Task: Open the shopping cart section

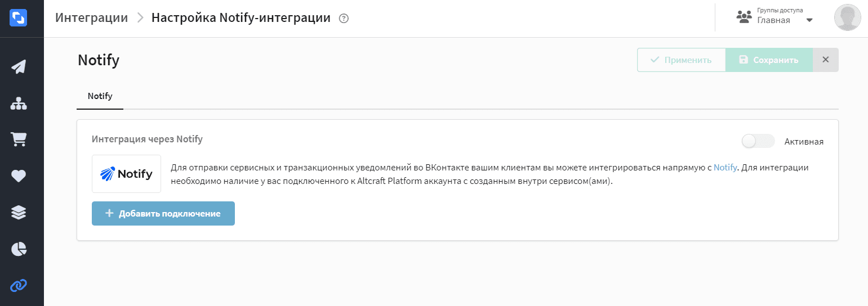Action: (x=19, y=139)
